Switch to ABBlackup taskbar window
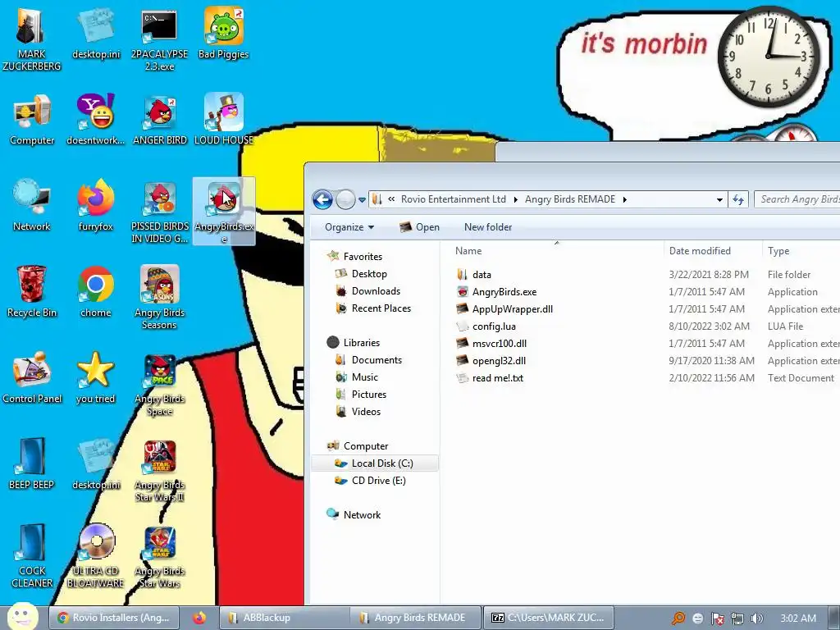Screen dimensions: 840x630 tap(284, 618)
